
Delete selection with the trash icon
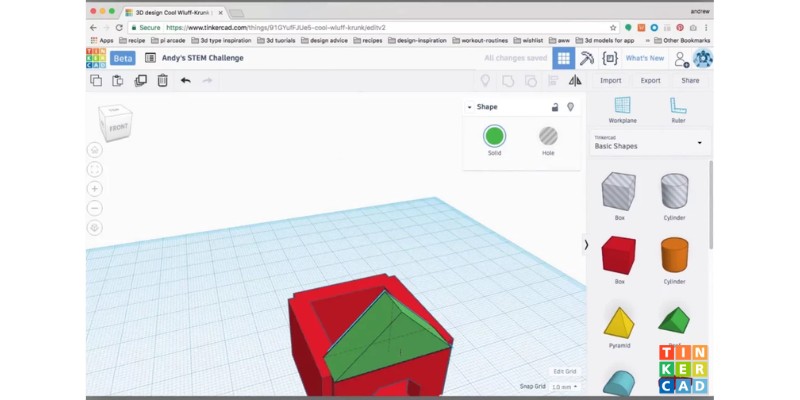(x=162, y=80)
